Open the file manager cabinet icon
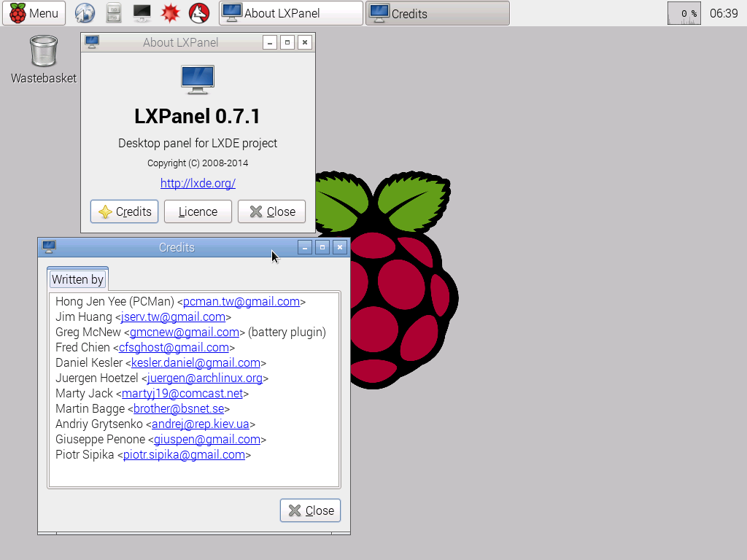Image resolution: width=747 pixels, height=560 pixels. click(113, 13)
